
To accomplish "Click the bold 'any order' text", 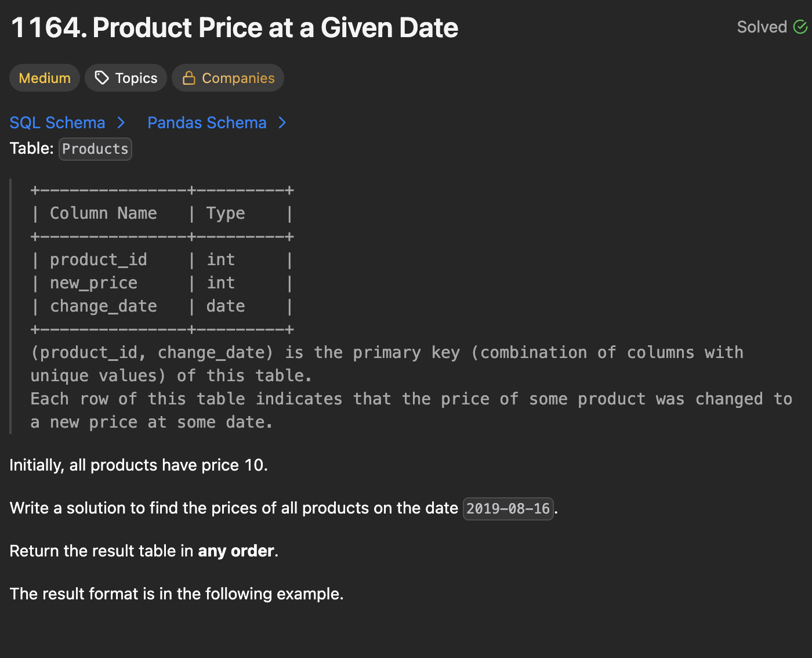I will (x=235, y=551).
